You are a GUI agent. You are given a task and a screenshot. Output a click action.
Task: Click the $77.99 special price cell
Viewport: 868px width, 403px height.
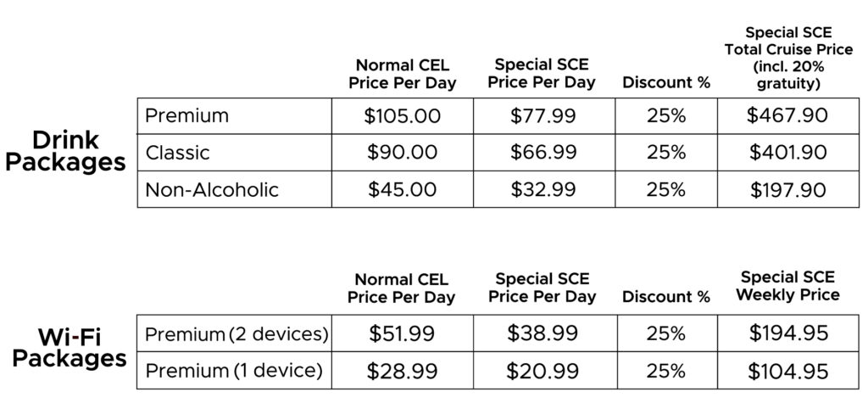click(543, 115)
